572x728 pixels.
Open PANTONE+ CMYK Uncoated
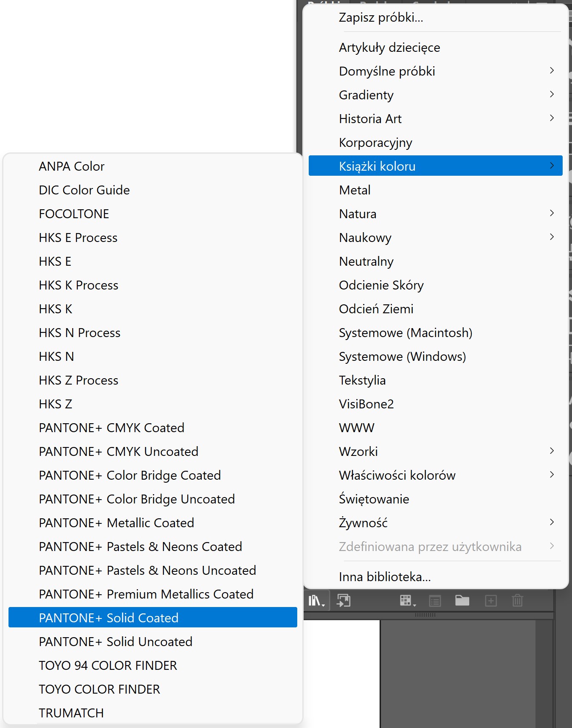pyautogui.click(x=153, y=452)
